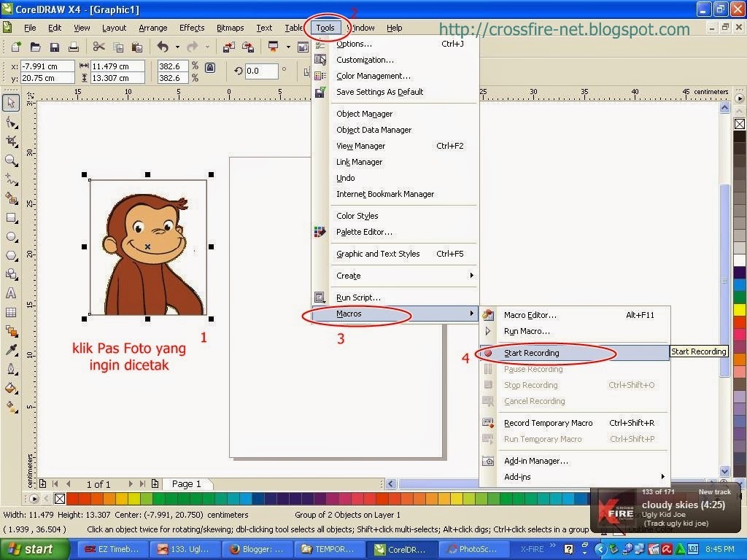Click the Cut scissors icon
The image size is (747, 560).
[98, 47]
